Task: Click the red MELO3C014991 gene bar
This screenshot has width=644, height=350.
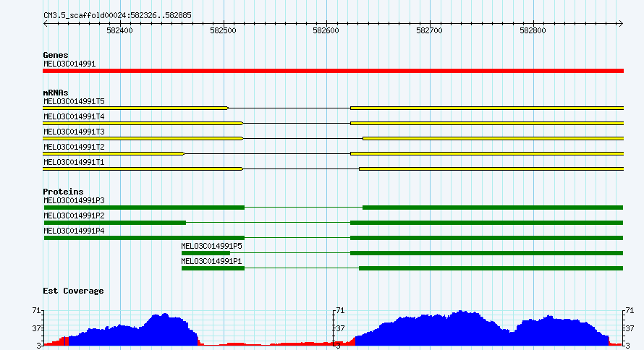Action: click(x=333, y=71)
